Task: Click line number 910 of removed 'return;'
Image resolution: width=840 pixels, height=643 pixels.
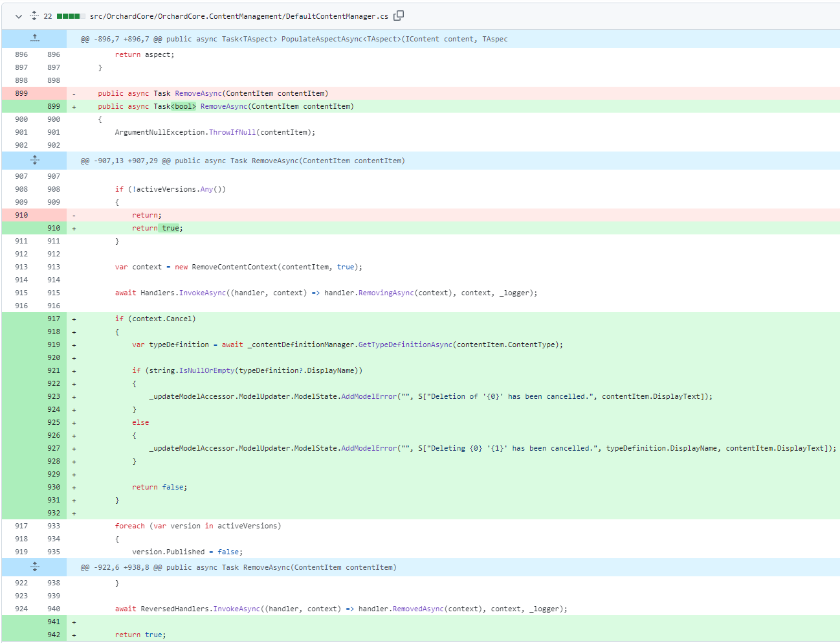Action: (x=21, y=215)
